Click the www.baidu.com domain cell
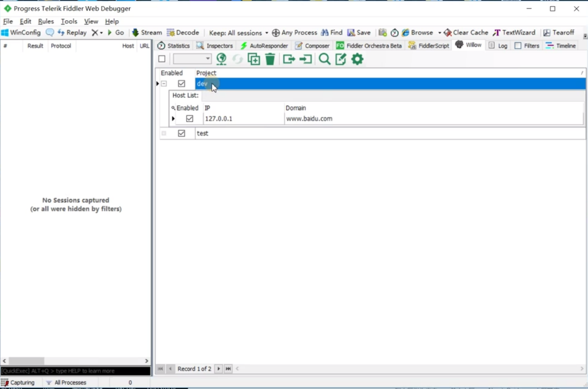588x389 pixels. pos(434,119)
